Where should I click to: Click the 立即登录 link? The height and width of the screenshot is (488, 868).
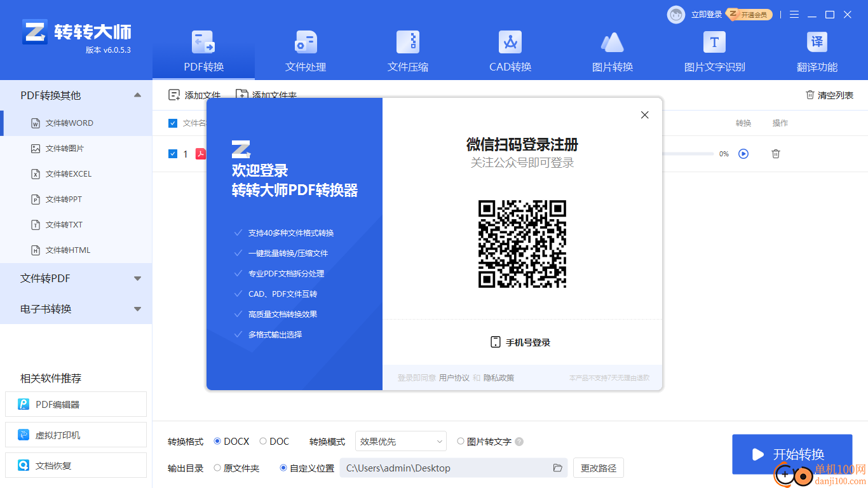click(707, 15)
